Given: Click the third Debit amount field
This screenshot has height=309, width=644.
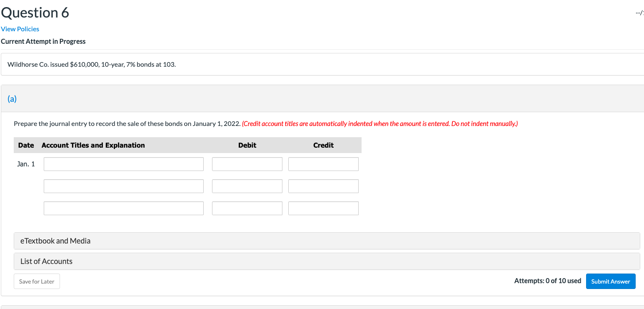Looking at the screenshot, I should pyautogui.click(x=247, y=208).
